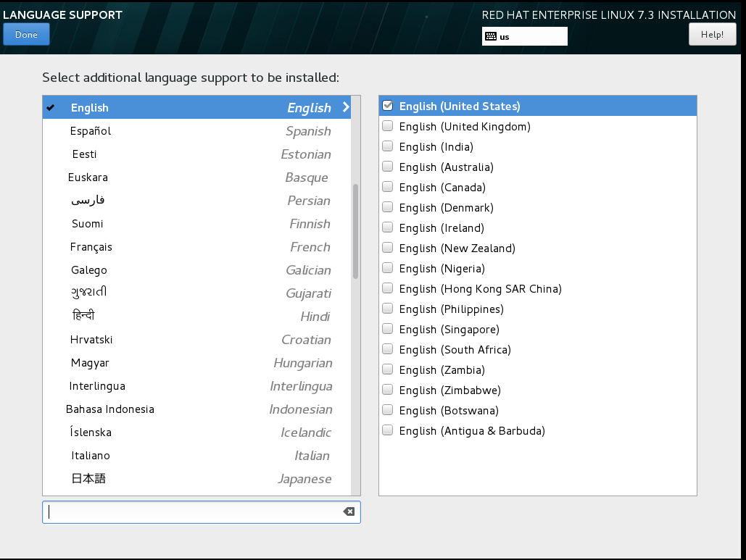Choose Hrvatski (Croatian) language

197,340
